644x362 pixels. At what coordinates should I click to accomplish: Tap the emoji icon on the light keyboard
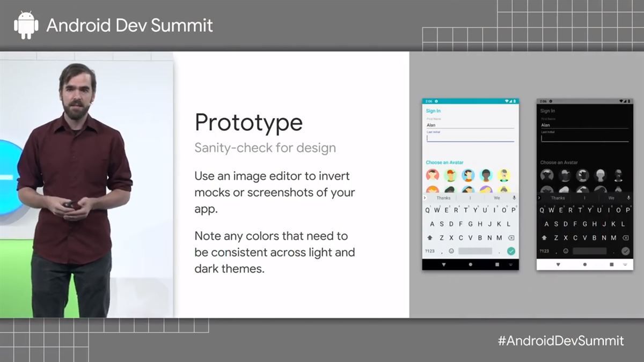451,250
